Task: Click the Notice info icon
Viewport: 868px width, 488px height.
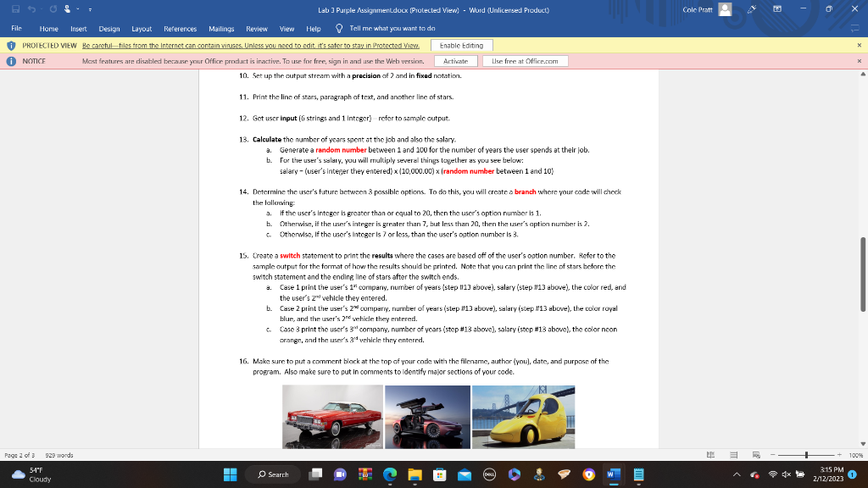Action: tap(11, 61)
